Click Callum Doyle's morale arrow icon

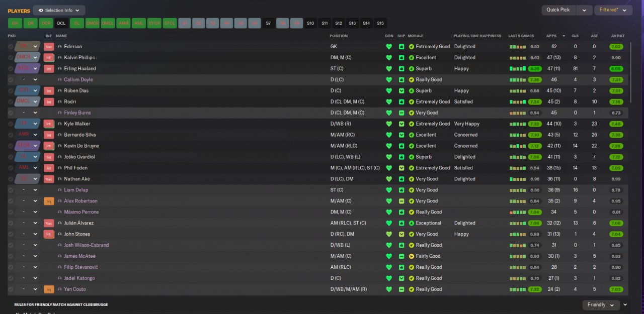pyautogui.click(x=412, y=80)
